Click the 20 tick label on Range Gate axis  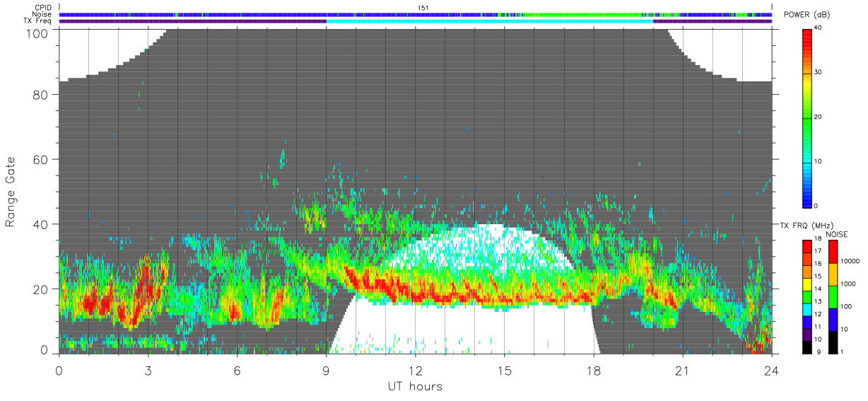[39, 289]
